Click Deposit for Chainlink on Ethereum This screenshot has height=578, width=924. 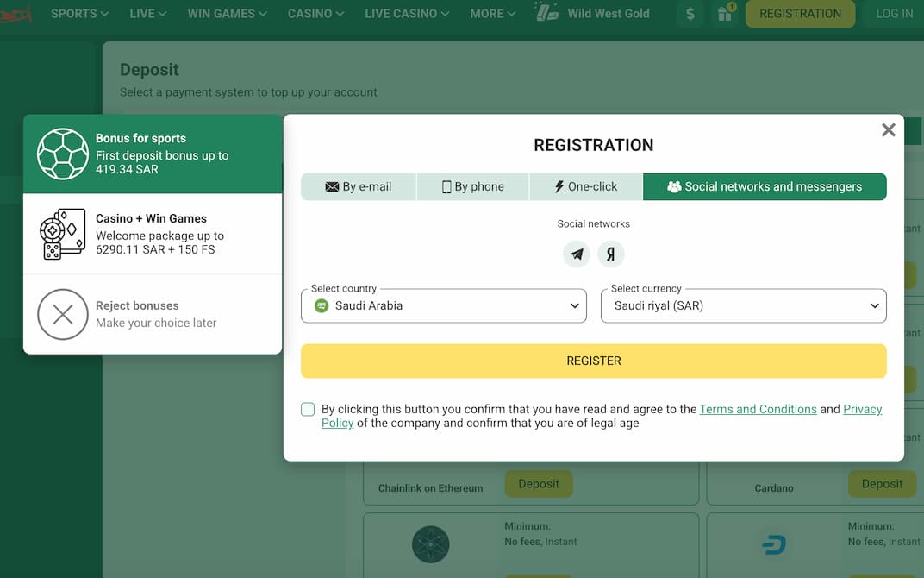coord(539,484)
